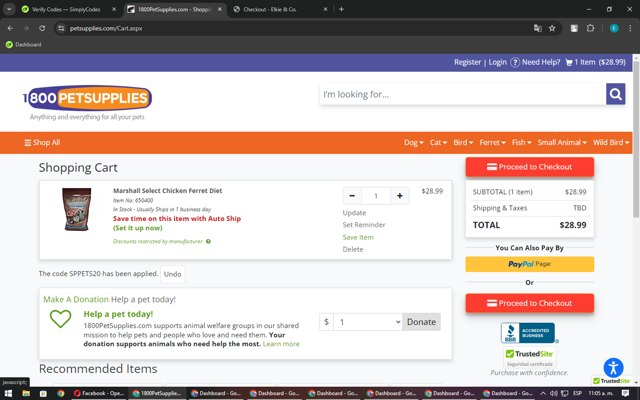Screen dimensions: 640x400
Task: Click the Login link
Action: (498, 62)
